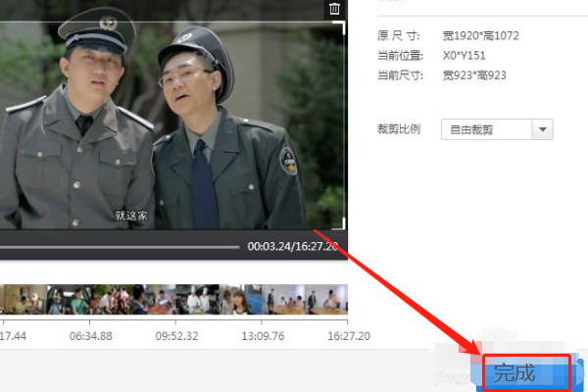
Task: Click the 就这家 subtitle in the preview
Action: 131,216
